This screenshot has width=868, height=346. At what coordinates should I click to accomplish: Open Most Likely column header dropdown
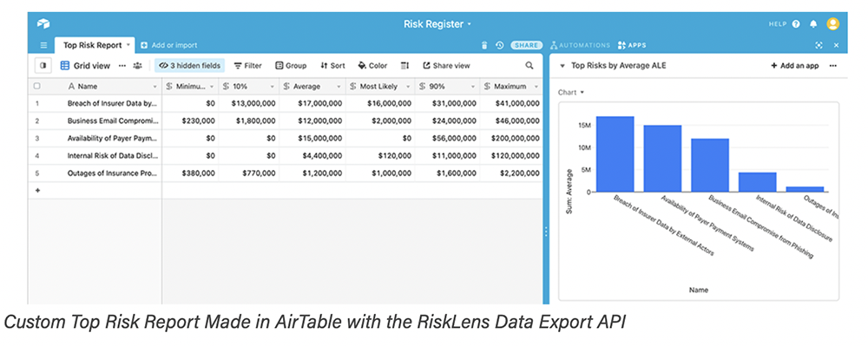408,87
